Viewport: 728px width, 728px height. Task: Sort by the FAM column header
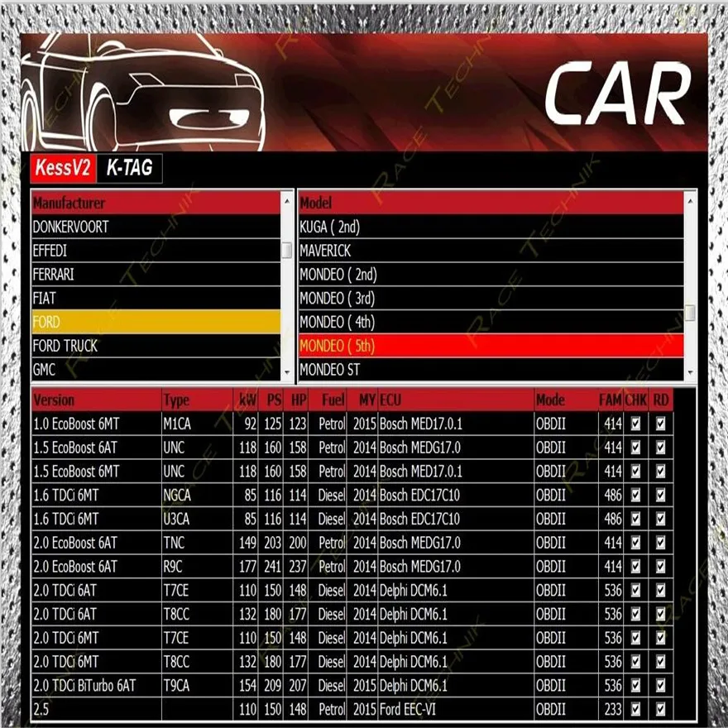click(x=610, y=400)
